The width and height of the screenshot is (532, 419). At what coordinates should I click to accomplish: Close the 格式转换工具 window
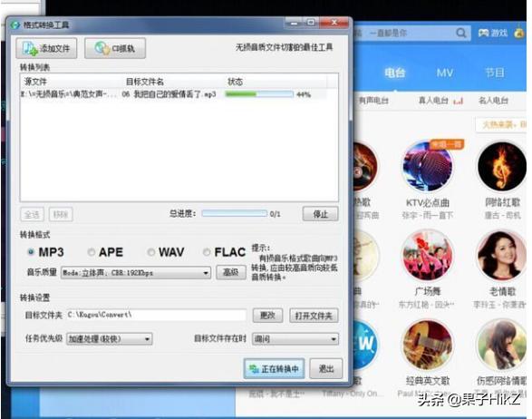click(334, 23)
